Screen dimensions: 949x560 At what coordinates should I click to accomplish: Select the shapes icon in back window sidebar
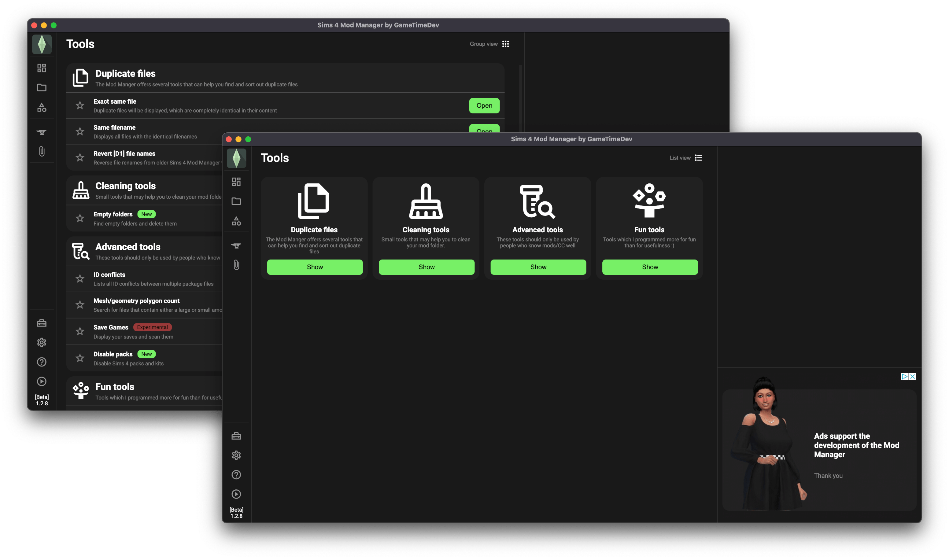click(42, 108)
